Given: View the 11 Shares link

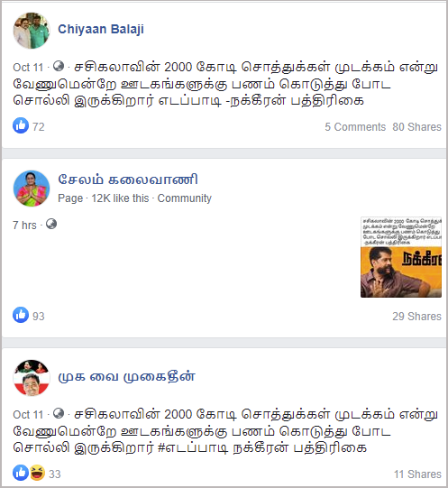Looking at the screenshot, I should pyautogui.click(x=417, y=474).
